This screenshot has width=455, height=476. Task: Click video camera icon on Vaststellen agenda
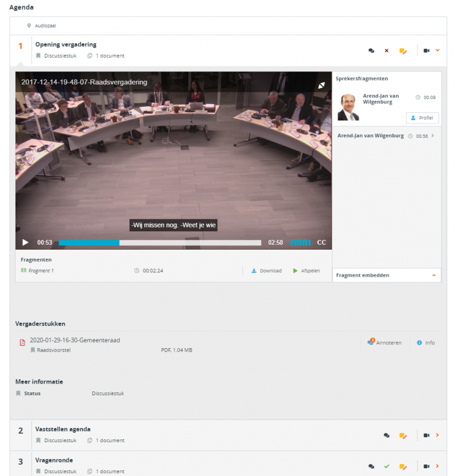point(426,436)
